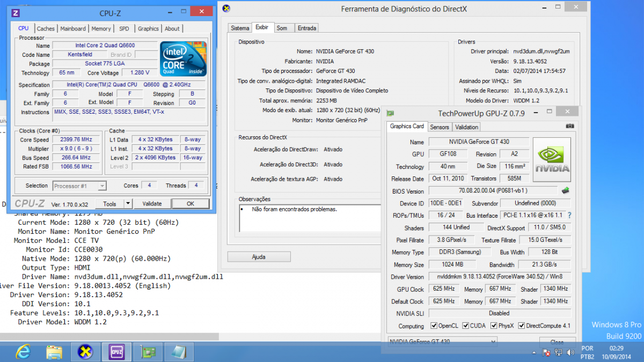Click the DirectX window title bar icon
This screenshot has height=362, width=644.
226,9
